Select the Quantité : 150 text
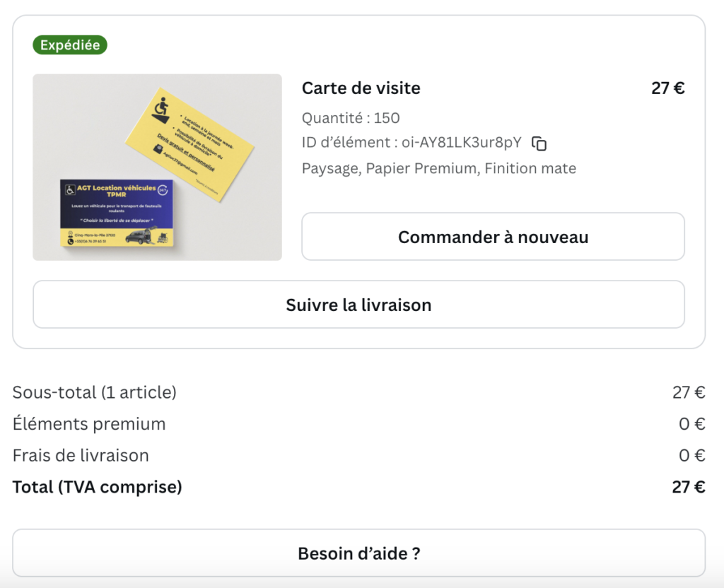The image size is (724, 588). click(351, 118)
